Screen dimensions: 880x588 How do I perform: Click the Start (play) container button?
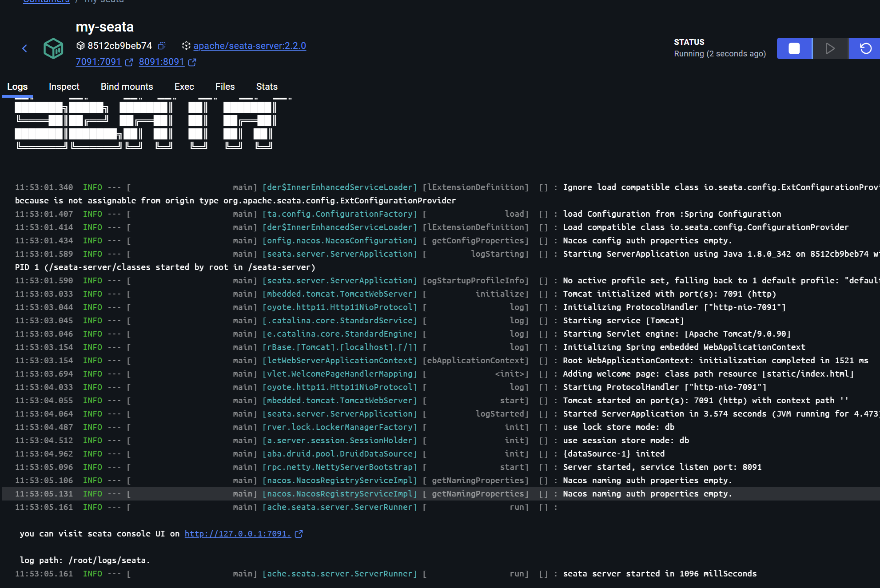[830, 48]
